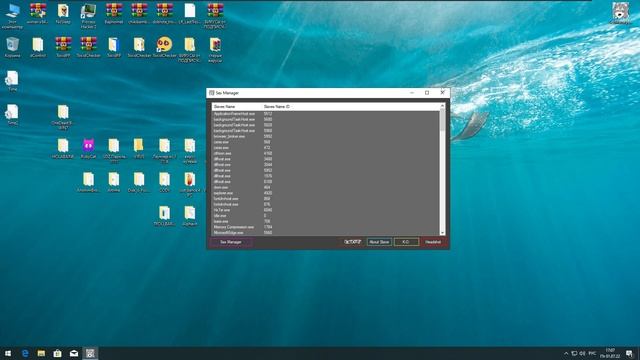The width and height of the screenshot is (640, 360).
Task: Open the taskbar clock and date
Action: (610, 353)
